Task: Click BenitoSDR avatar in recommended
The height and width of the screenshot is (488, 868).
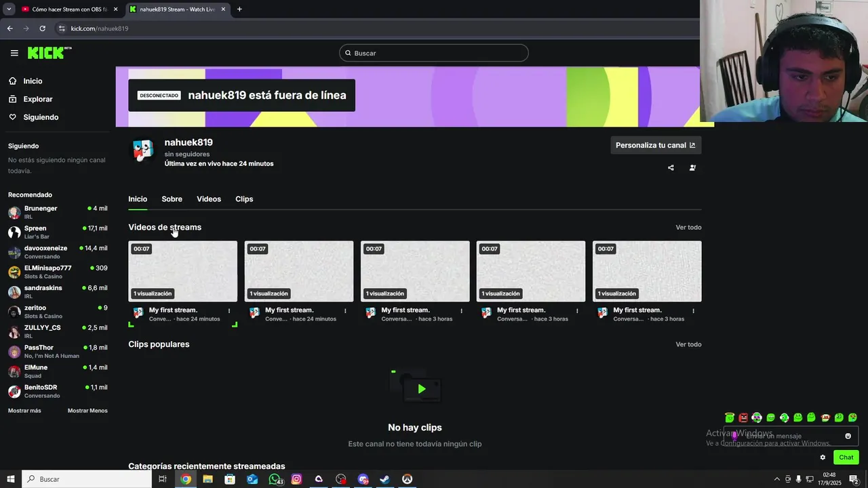Action: tap(14, 392)
